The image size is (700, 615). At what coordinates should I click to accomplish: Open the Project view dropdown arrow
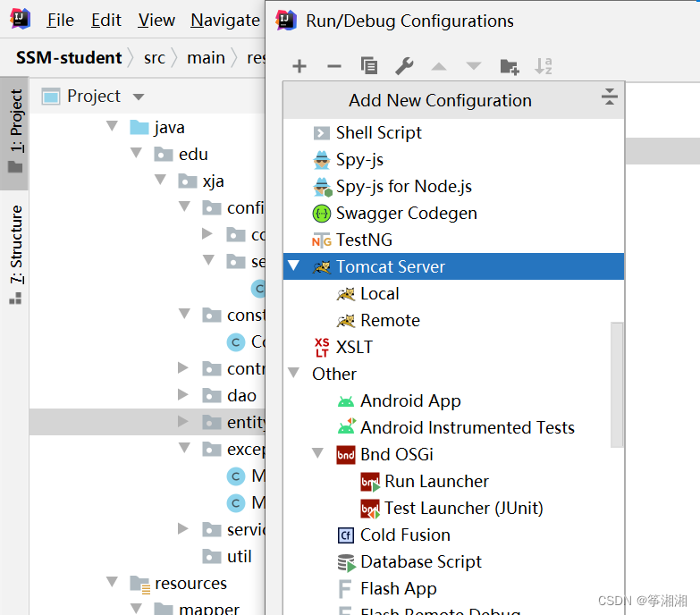138,97
